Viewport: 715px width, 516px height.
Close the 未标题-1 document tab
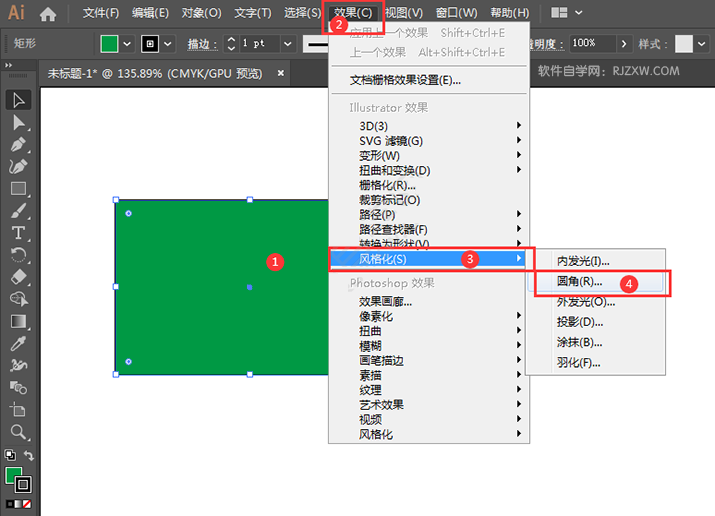tap(281, 73)
